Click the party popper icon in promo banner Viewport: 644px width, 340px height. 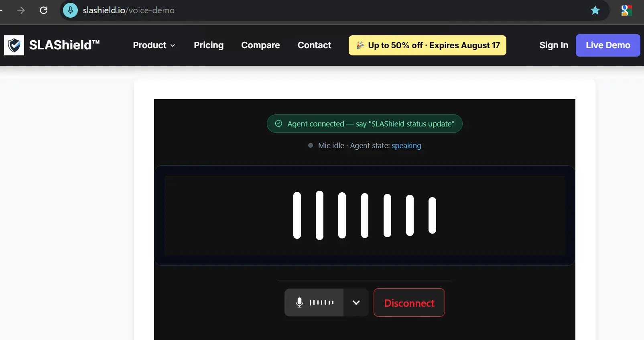(360, 45)
